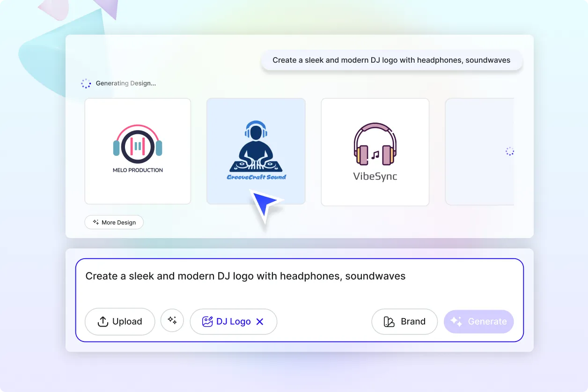Click the sparkle icon on Generate button

coord(456,321)
